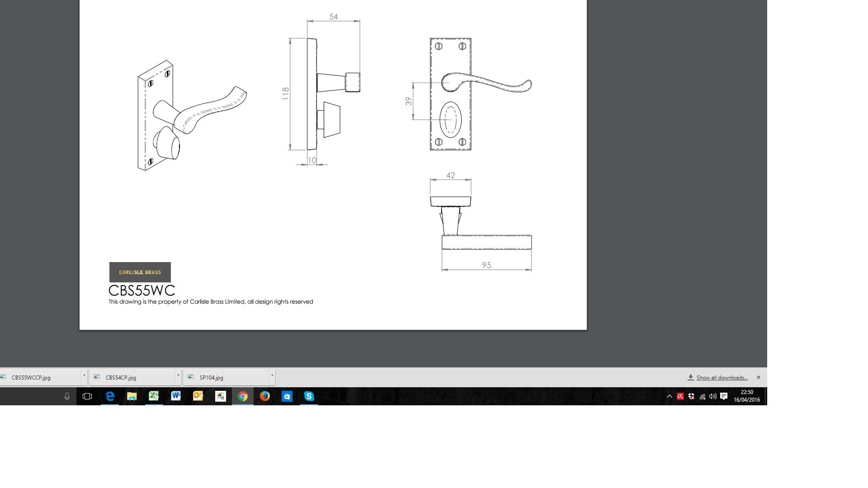Click the Show all downloads link
This screenshot has width=868, height=488.
pyautogui.click(x=722, y=378)
